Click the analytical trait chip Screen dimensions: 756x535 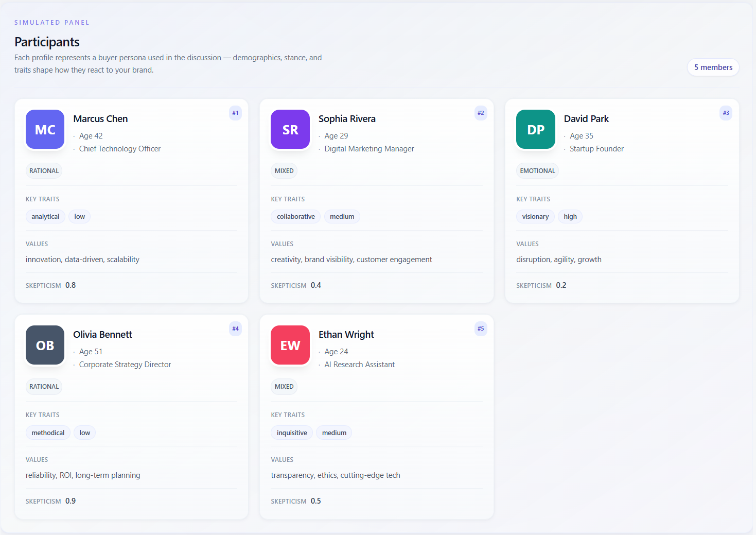point(45,217)
